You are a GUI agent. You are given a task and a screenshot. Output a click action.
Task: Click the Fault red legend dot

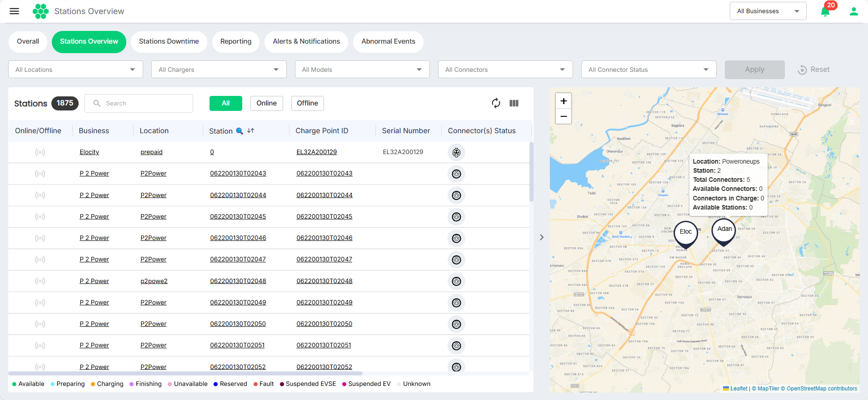pos(256,384)
